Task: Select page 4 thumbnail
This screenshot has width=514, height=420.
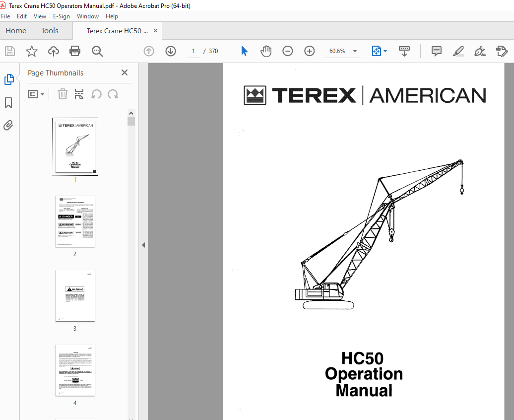Action: point(75,370)
